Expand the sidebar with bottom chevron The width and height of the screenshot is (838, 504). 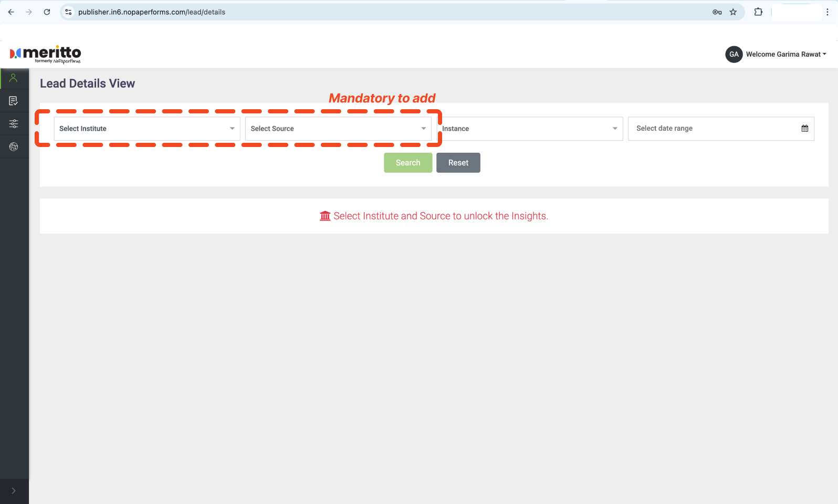[14, 491]
